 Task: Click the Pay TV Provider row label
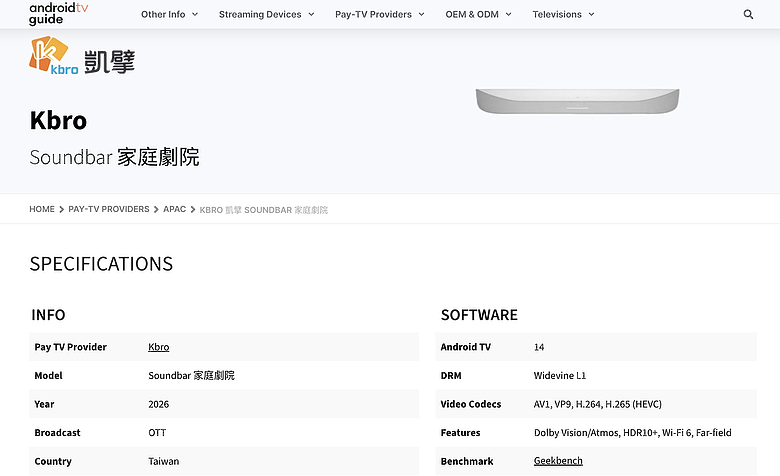tap(71, 347)
